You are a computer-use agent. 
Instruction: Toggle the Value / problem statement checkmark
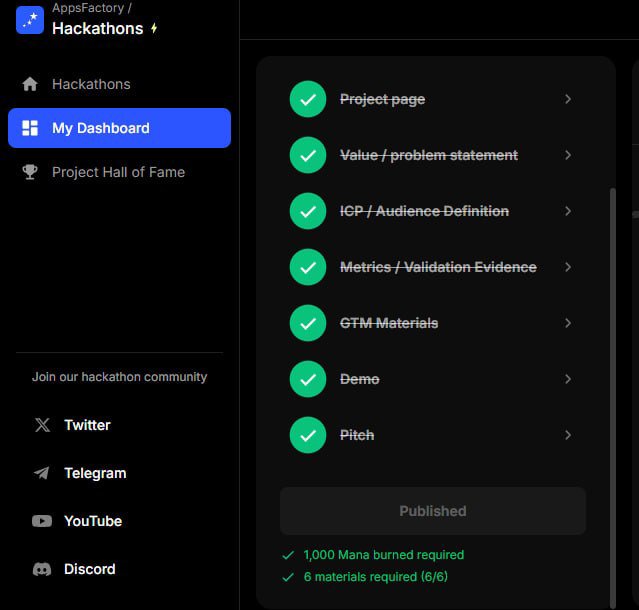pyautogui.click(x=308, y=155)
